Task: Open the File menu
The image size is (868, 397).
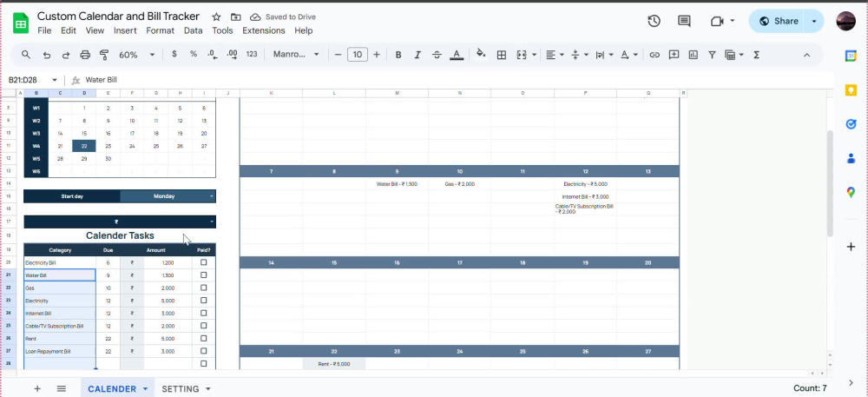Action: [x=44, y=31]
